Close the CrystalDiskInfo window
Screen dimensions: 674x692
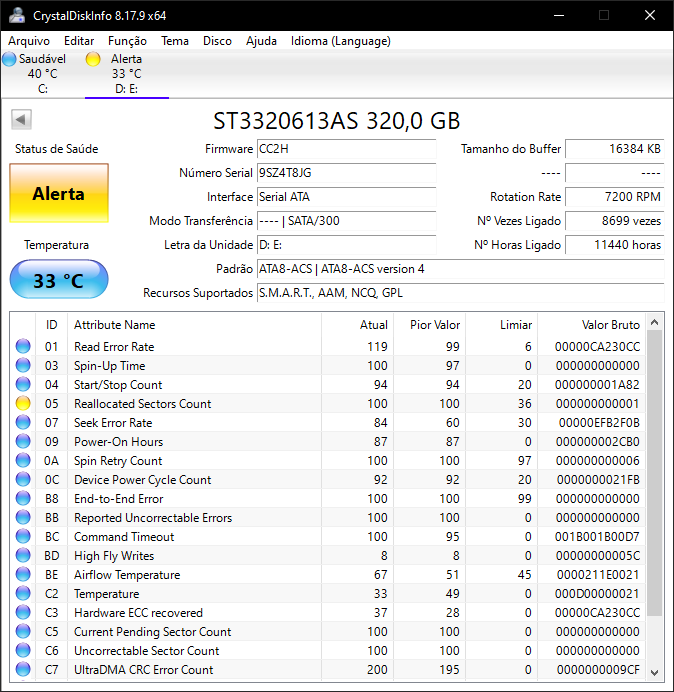click(650, 15)
